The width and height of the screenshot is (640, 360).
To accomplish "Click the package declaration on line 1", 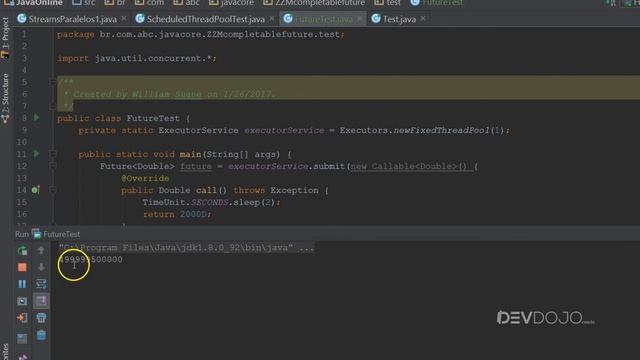I will coord(201,34).
